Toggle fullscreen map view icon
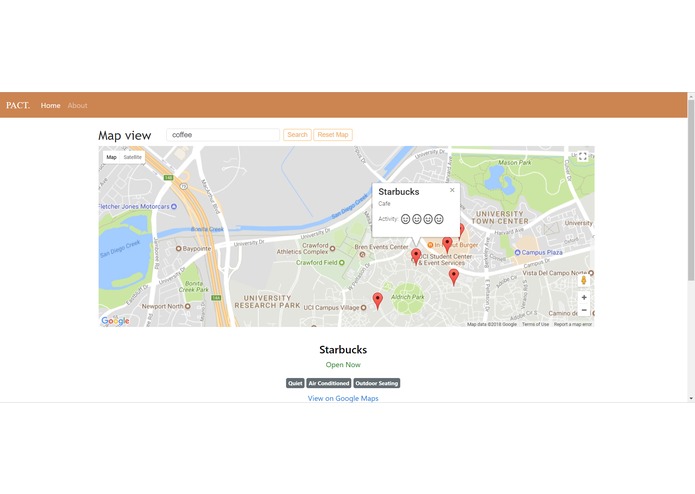 click(583, 156)
